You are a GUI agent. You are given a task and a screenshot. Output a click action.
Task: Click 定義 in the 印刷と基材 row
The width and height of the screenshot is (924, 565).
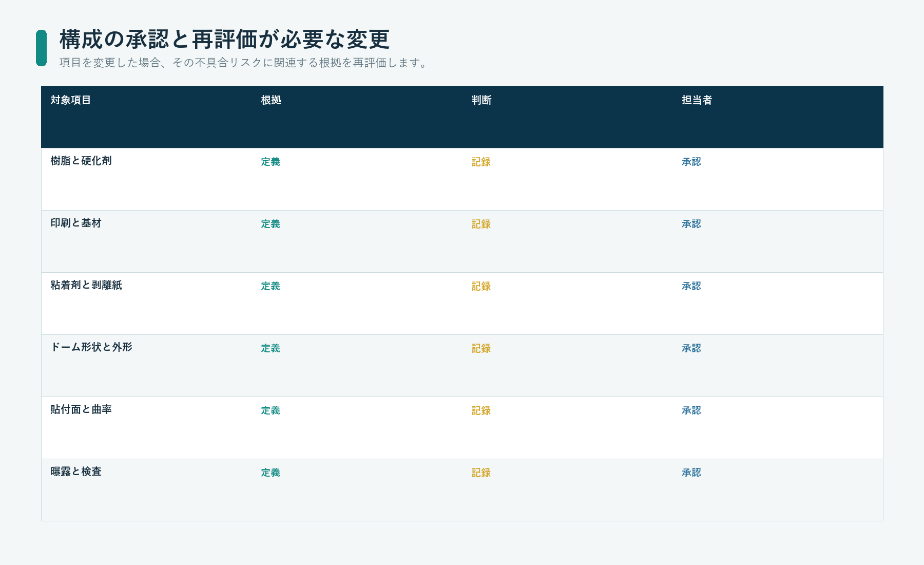[271, 224]
